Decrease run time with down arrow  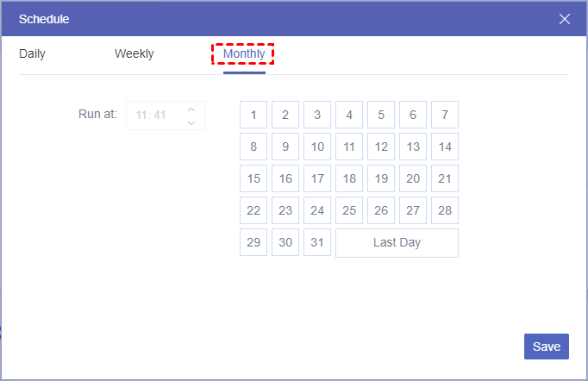point(191,123)
